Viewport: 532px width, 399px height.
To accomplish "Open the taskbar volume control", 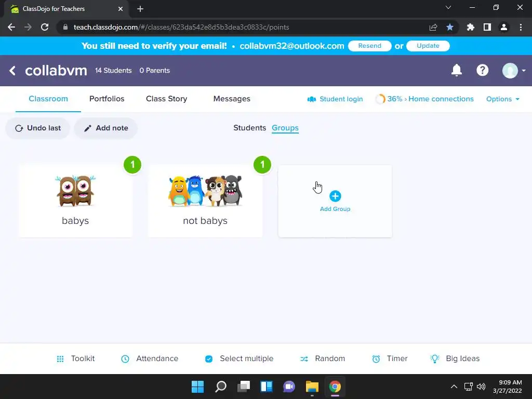I will click(481, 387).
